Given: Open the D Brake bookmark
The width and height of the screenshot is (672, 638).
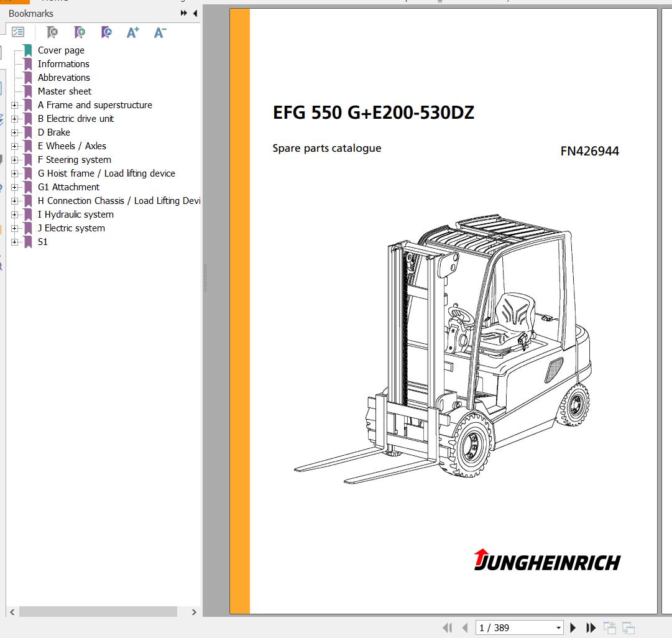Looking at the screenshot, I should [x=53, y=132].
